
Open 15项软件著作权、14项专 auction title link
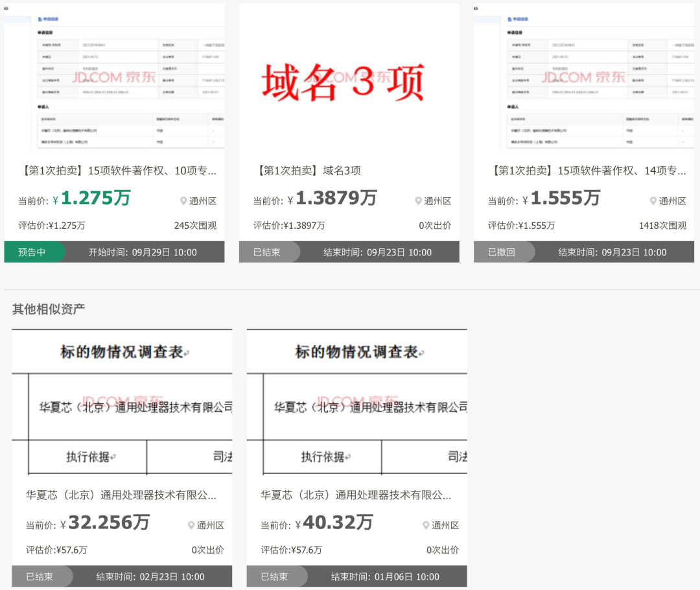click(x=588, y=171)
